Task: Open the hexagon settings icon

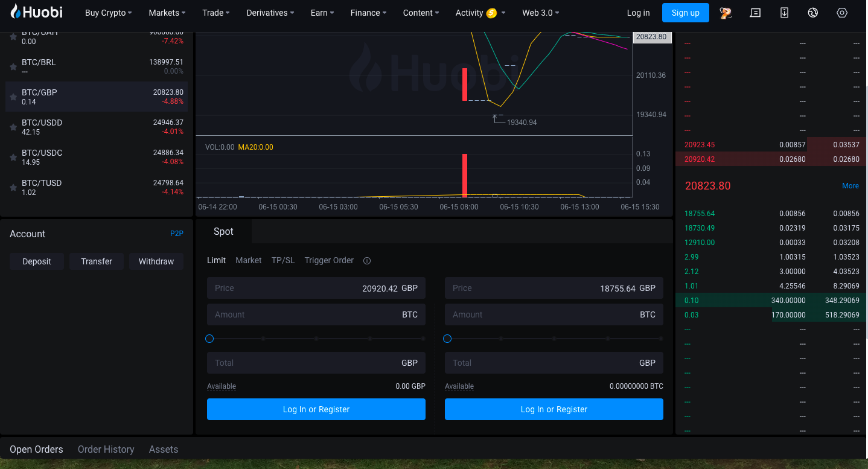Action: [842, 13]
